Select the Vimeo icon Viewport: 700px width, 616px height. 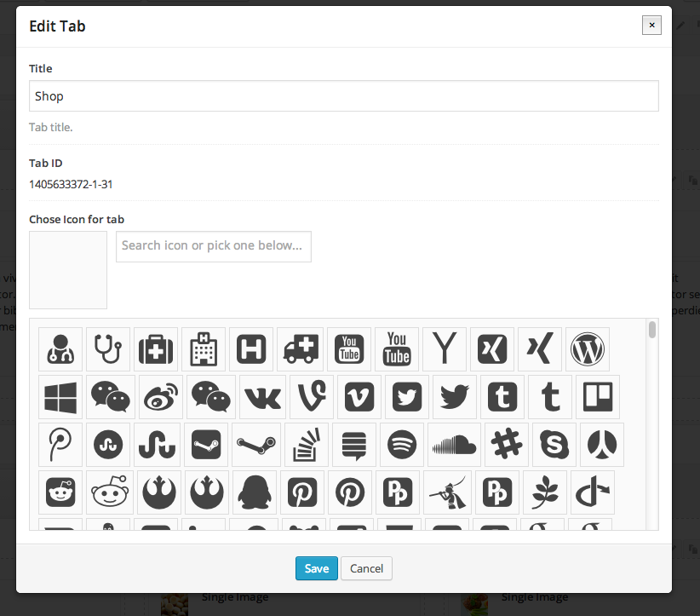[x=359, y=396]
